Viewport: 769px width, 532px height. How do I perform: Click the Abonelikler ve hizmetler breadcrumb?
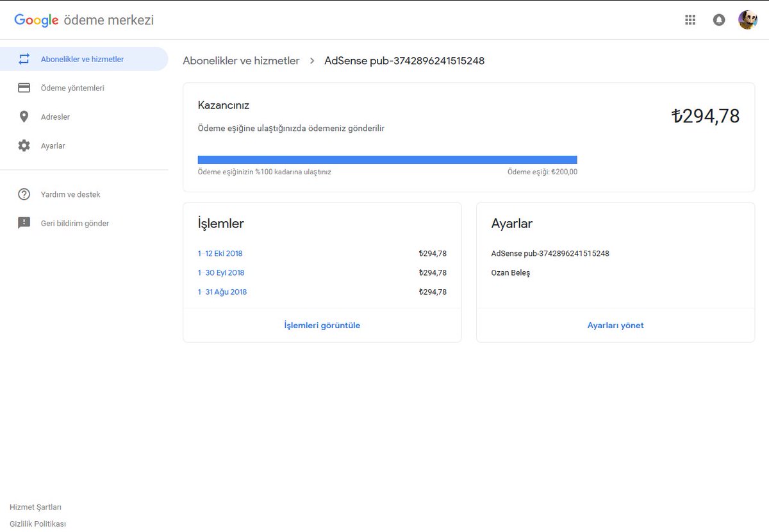pos(241,61)
